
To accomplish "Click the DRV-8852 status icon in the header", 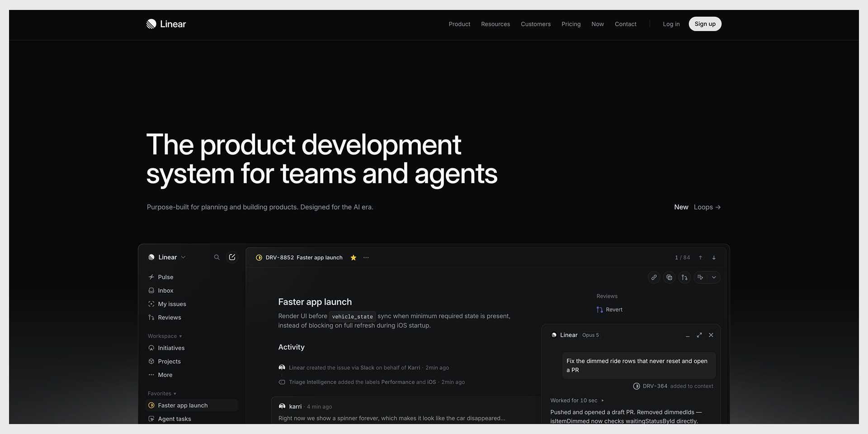I will click(x=259, y=258).
